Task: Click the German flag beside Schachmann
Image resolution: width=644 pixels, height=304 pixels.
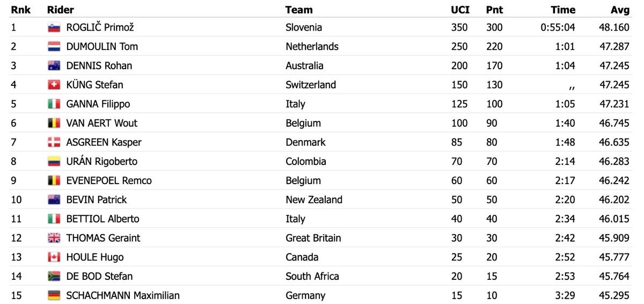Action: click(54, 295)
